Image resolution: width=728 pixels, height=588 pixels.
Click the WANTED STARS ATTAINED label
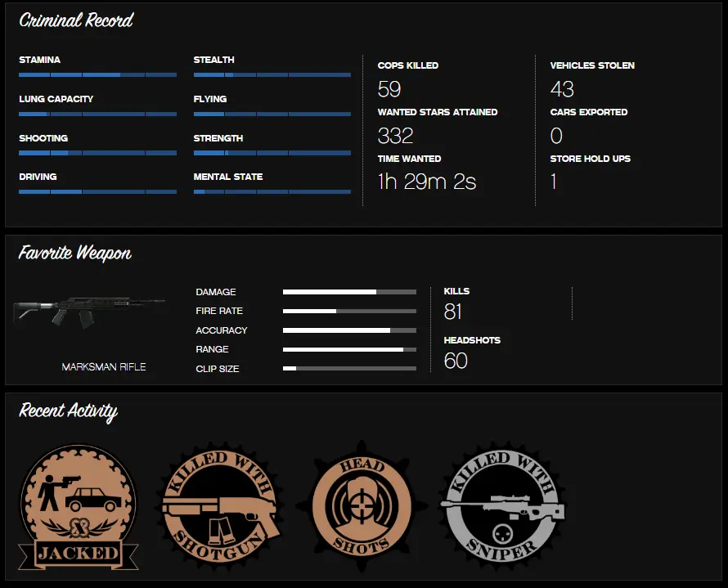438,112
